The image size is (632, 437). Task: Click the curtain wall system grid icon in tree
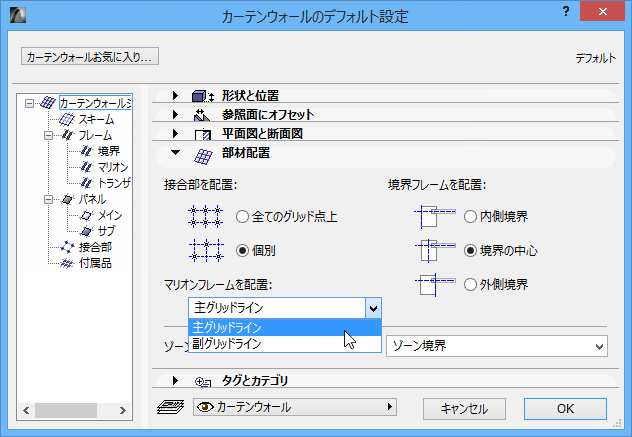pyautogui.click(x=48, y=103)
